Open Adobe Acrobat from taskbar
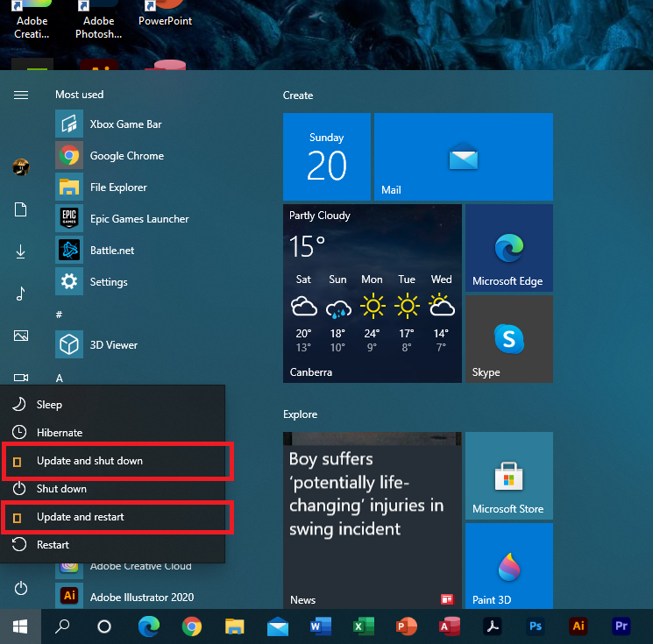Image resolution: width=653 pixels, height=644 pixels. (x=493, y=626)
